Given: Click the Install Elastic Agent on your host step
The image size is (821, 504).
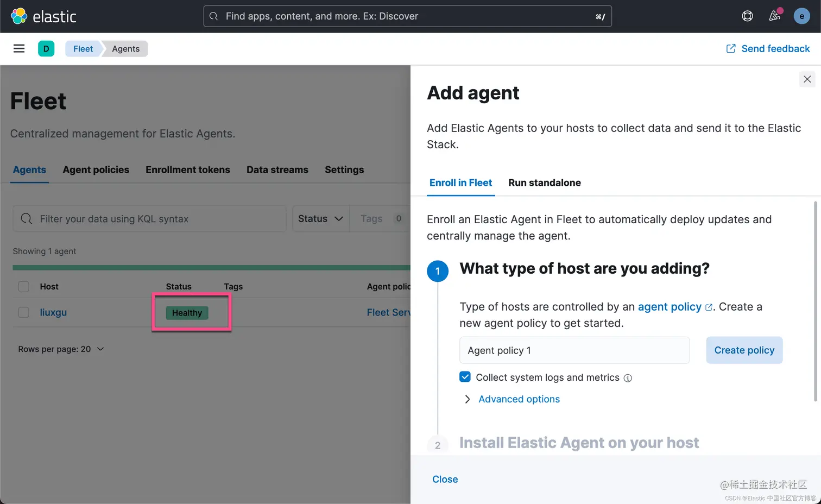Looking at the screenshot, I should pyautogui.click(x=579, y=443).
